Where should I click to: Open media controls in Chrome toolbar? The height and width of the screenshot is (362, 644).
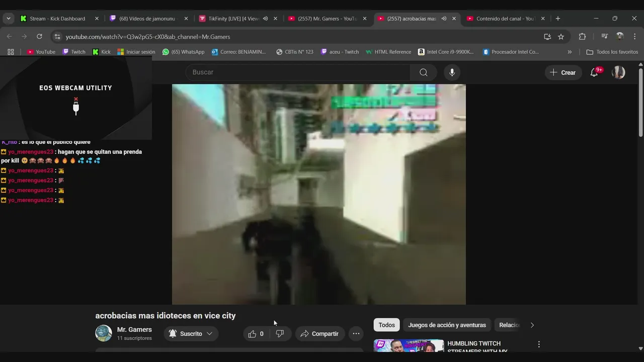coord(605,37)
